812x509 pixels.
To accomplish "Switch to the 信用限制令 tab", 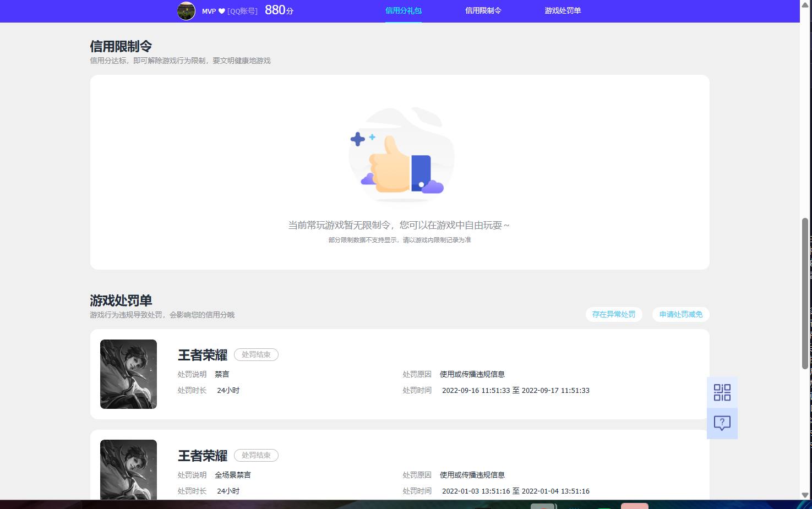I will [483, 10].
